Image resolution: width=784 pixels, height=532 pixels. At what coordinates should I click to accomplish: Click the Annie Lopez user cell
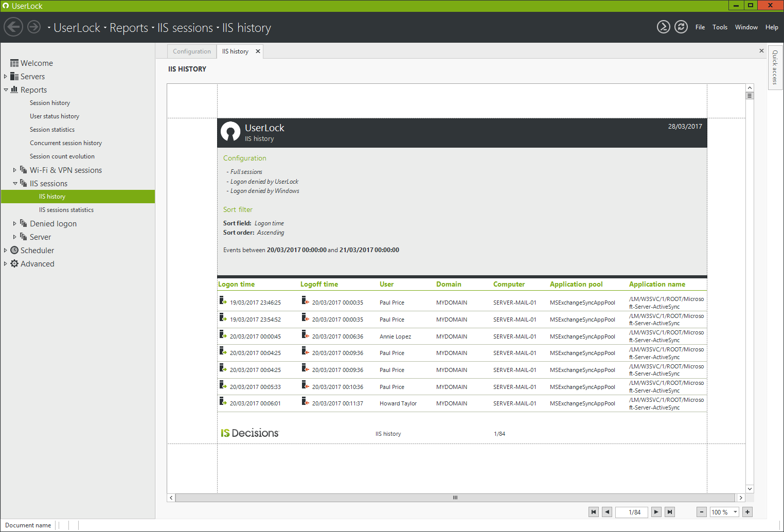click(395, 336)
